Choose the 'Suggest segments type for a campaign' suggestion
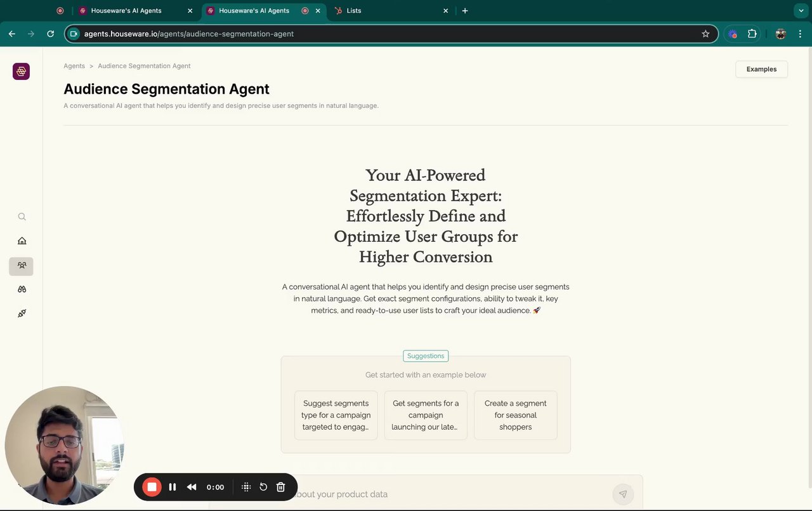812x511 pixels. coord(336,415)
